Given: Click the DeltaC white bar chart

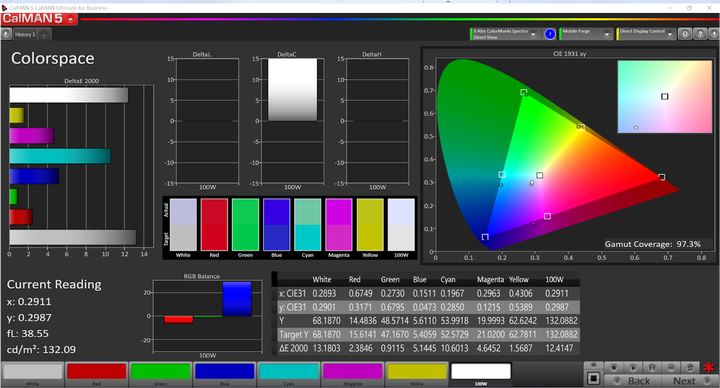Looking at the screenshot, I should pos(292,90).
